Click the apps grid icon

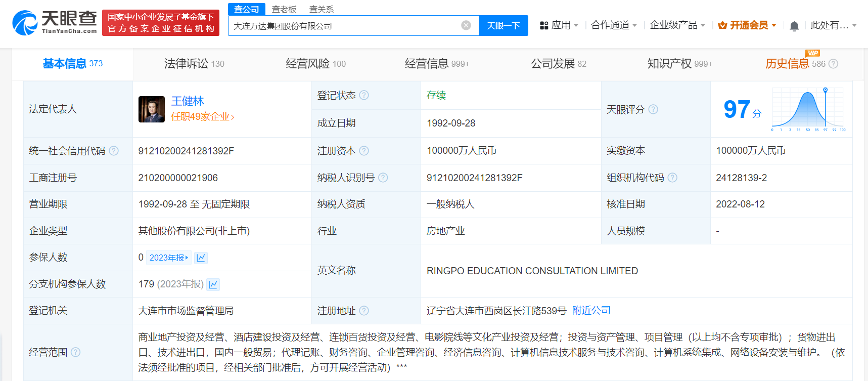[544, 25]
